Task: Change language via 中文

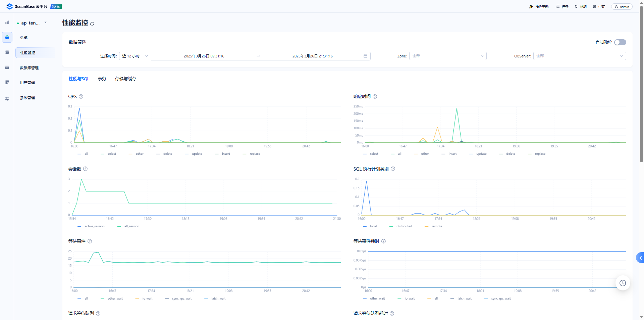Action: coord(599,7)
